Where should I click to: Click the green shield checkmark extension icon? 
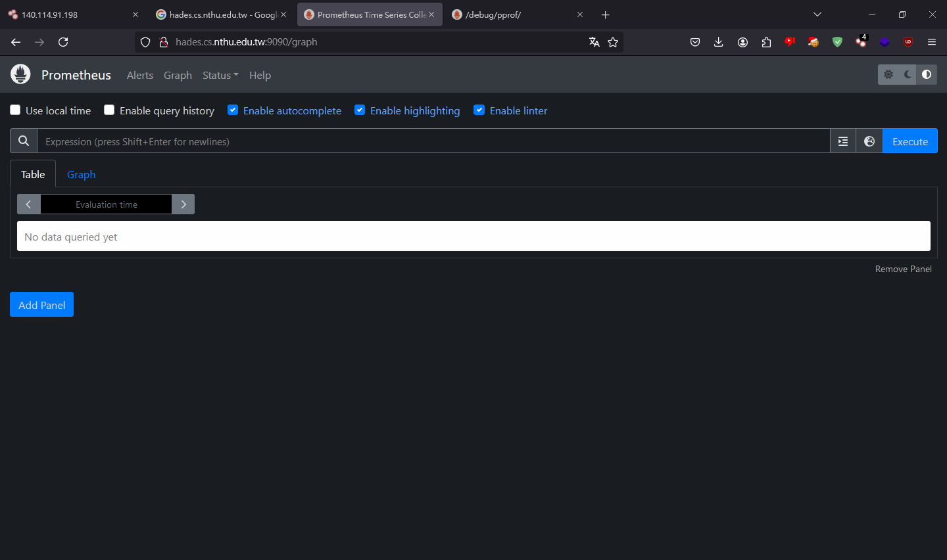[837, 42]
